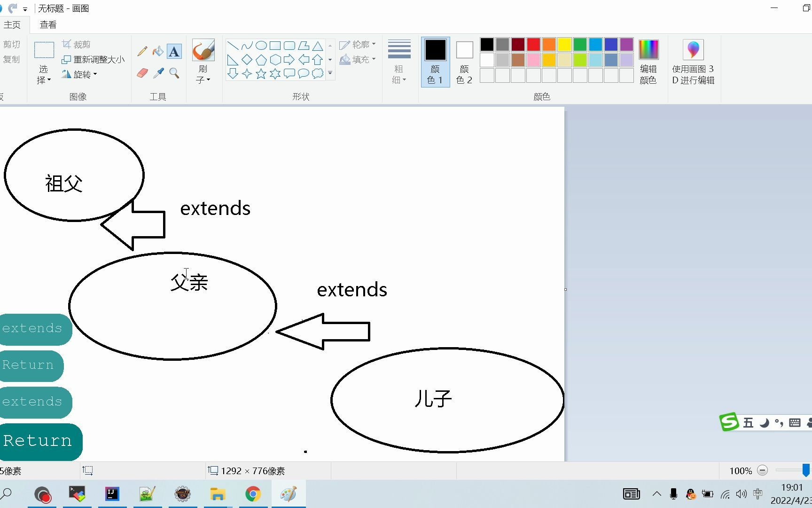This screenshot has width=812, height=508.
Task: Switch to the 查看 tab
Action: point(48,24)
